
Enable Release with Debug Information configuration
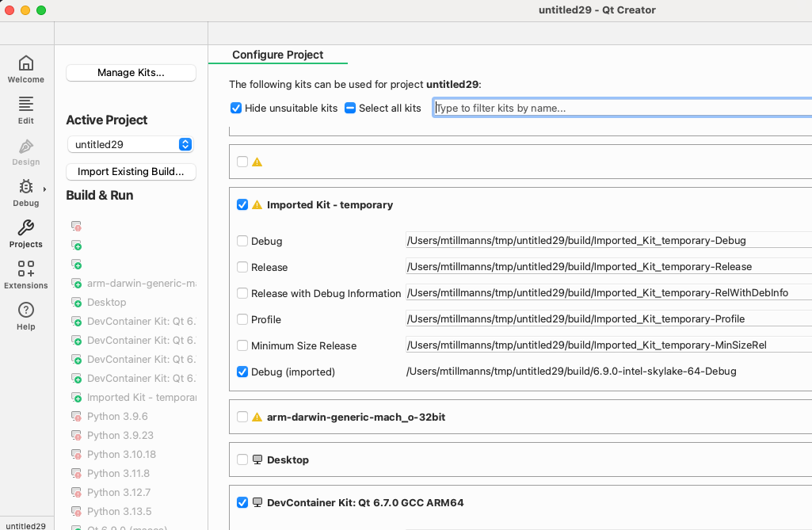pyautogui.click(x=242, y=293)
